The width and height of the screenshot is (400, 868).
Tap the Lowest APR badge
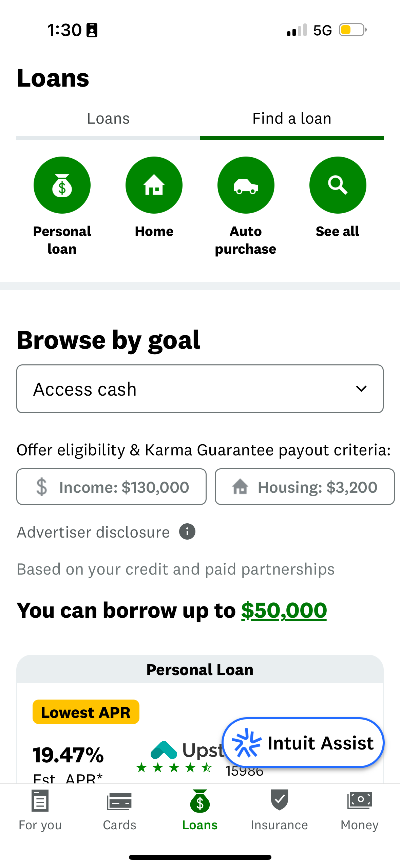tap(85, 712)
